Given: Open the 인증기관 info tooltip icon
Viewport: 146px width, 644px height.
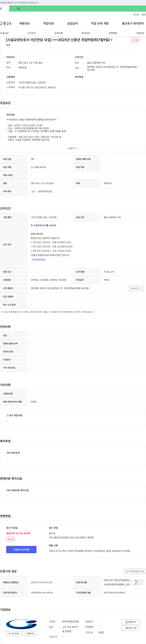Looking at the screenshot, I should coord(85,582).
